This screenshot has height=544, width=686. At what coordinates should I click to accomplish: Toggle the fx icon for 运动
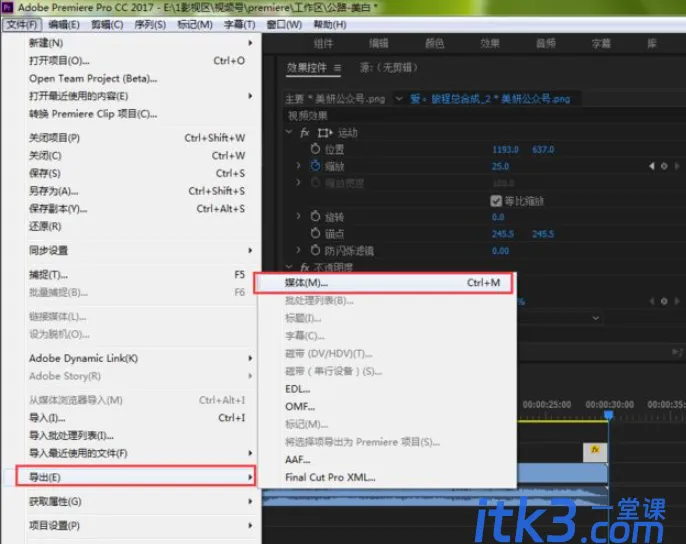305,133
